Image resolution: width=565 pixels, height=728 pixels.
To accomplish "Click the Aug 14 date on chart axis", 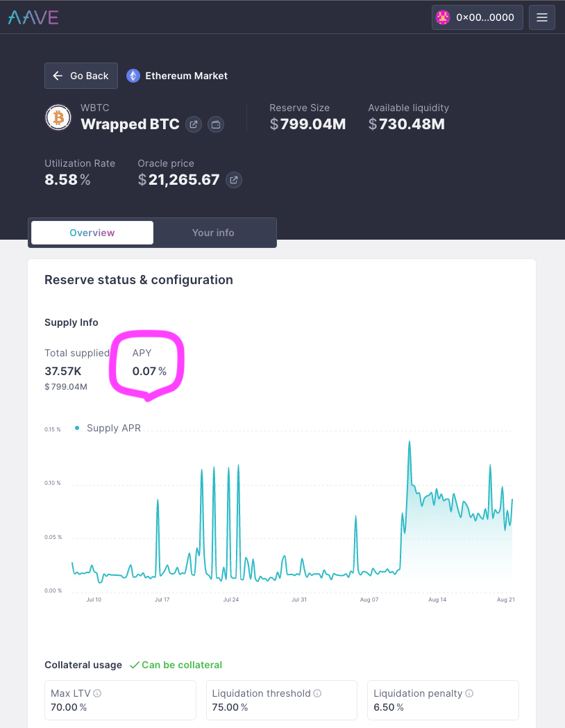I will pyautogui.click(x=437, y=600).
